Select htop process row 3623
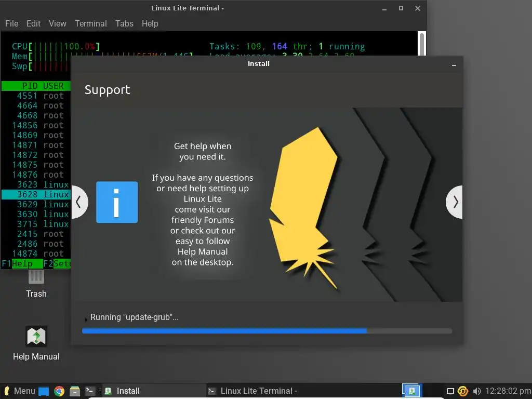 36,184
